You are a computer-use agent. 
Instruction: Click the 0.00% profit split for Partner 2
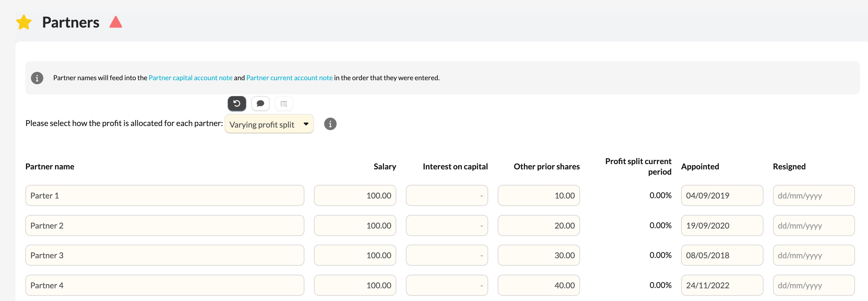(x=660, y=225)
